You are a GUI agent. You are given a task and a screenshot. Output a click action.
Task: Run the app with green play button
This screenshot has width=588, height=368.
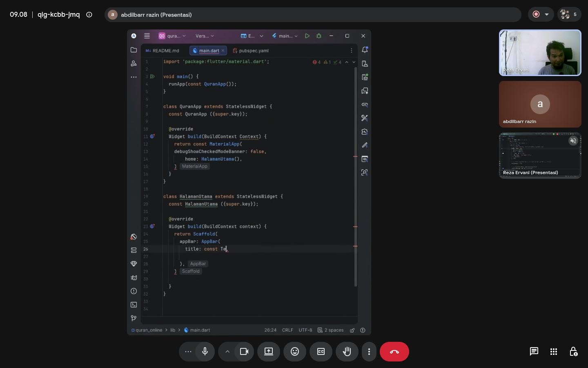coord(307,36)
